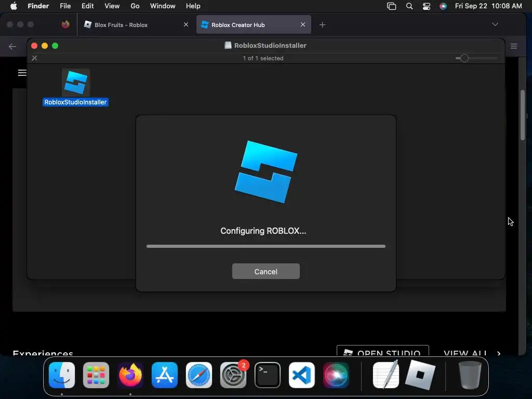The width and height of the screenshot is (532, 399).
Task: Click the '1 of 1 selected' status text
Action: coord(263,58)
